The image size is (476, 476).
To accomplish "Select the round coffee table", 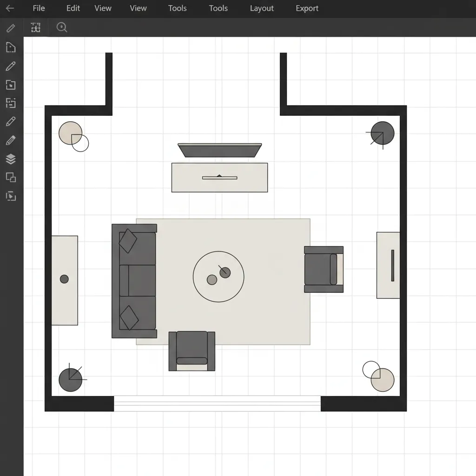I will tap(218, 277).
